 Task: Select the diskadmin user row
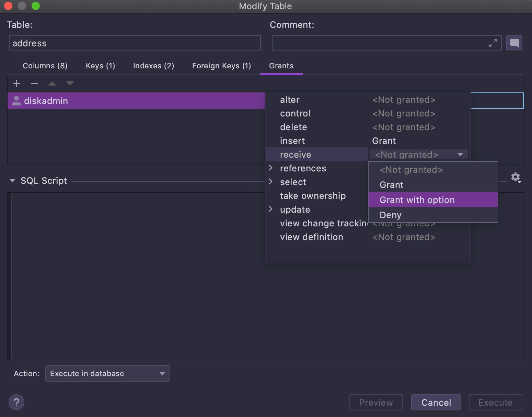[136, 101]
